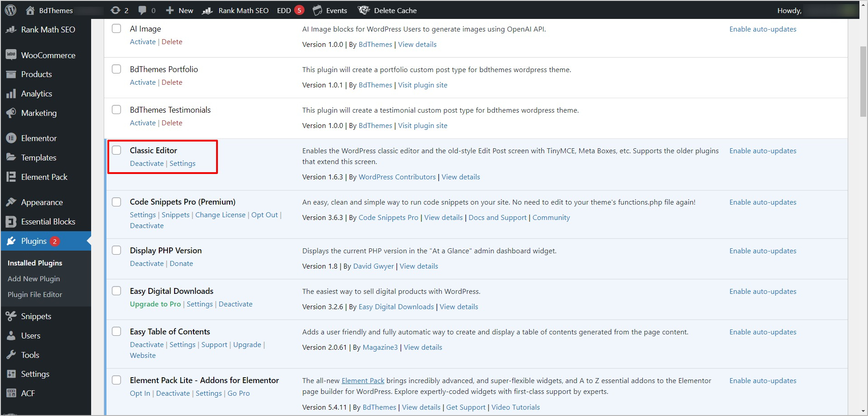This screenshot has height=416, width=868.
Task: Click the WordPress logo icon
Action: [x=10, y=10]
